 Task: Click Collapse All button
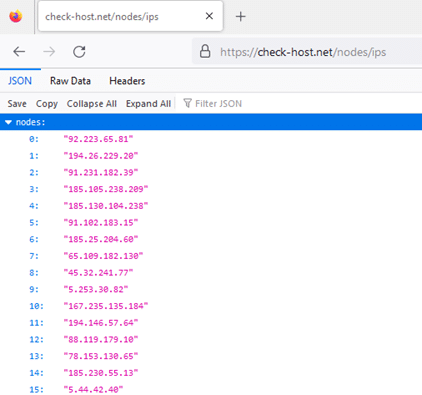point(92,104)
